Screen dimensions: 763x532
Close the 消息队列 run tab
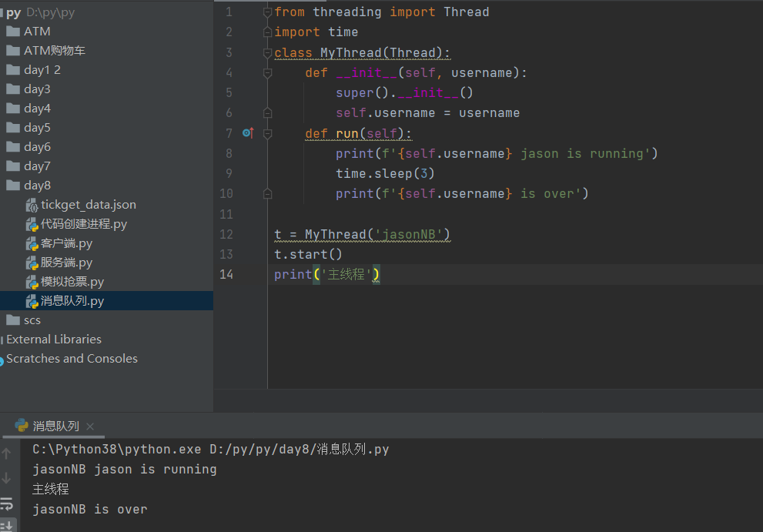(x=90, y=426)
